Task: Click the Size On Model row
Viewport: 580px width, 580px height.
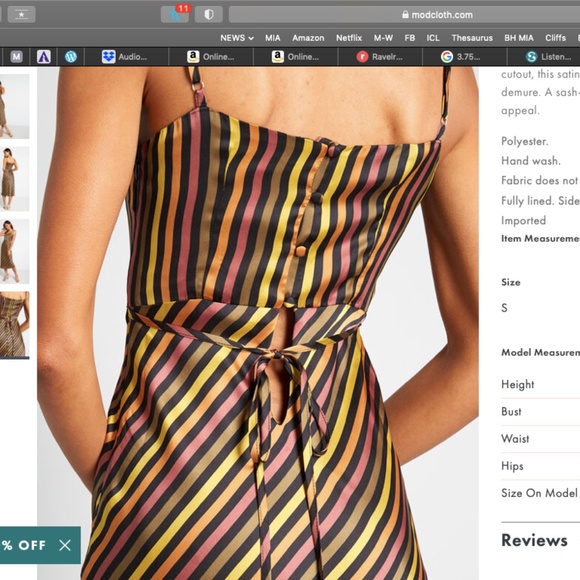Action: click(540, 493)
